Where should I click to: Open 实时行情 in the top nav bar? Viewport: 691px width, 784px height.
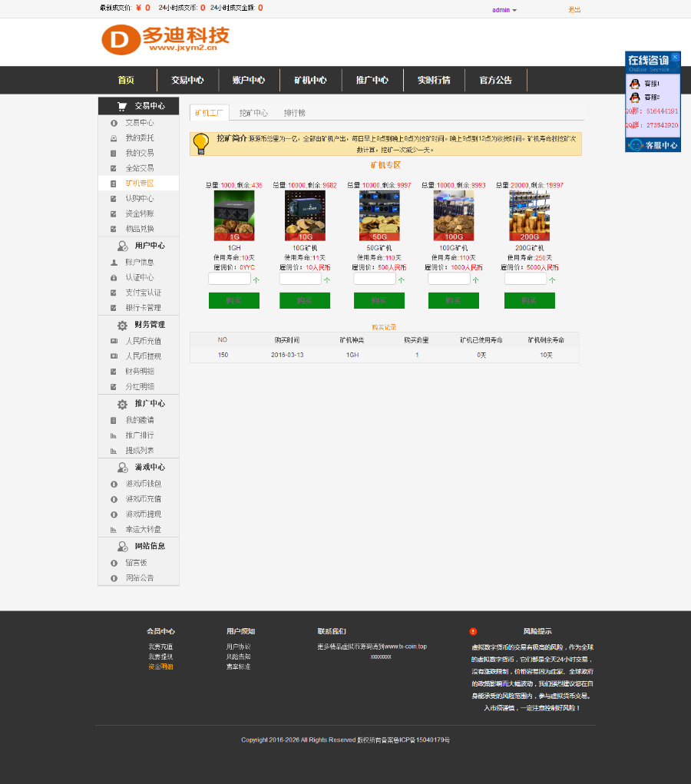click(434, 80)
